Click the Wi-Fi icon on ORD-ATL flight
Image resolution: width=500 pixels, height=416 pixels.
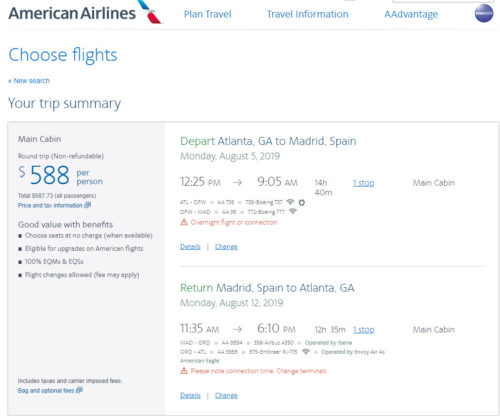click(305, 352)
